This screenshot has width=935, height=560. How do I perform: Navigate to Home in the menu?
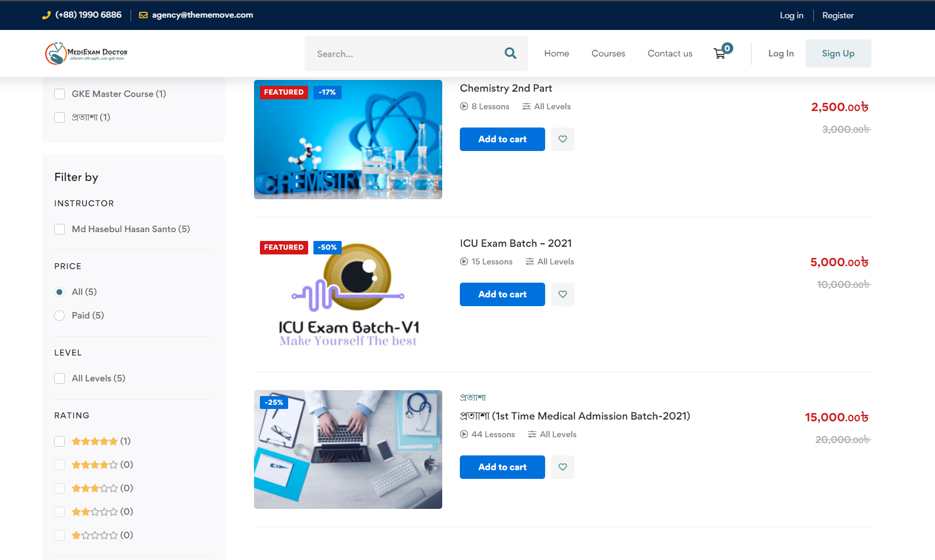[x=556, y=53]
